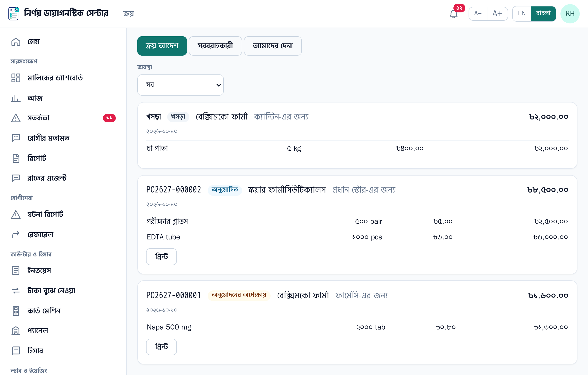Image resolution: width=588 pixels, height=375 pixels.
Task: Click the সতর্কতা red count badge
Action: click(109, 118)
